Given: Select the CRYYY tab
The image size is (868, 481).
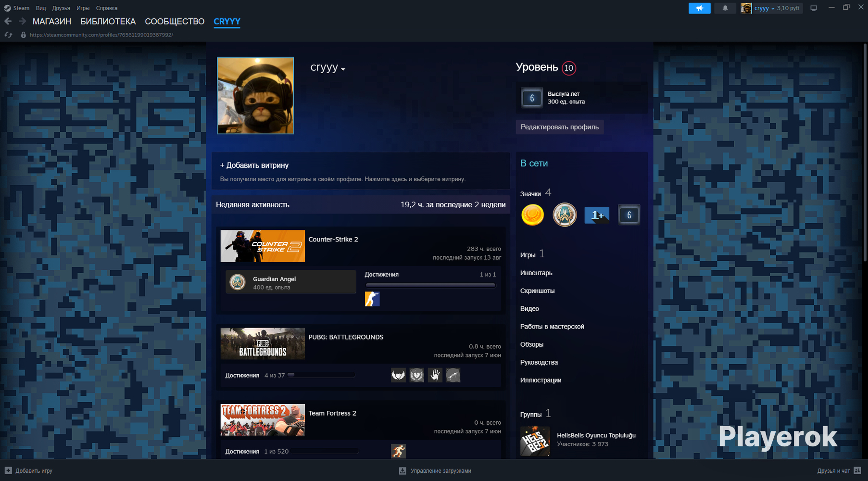Looking at the screenshot, I should tap(227, 22).
